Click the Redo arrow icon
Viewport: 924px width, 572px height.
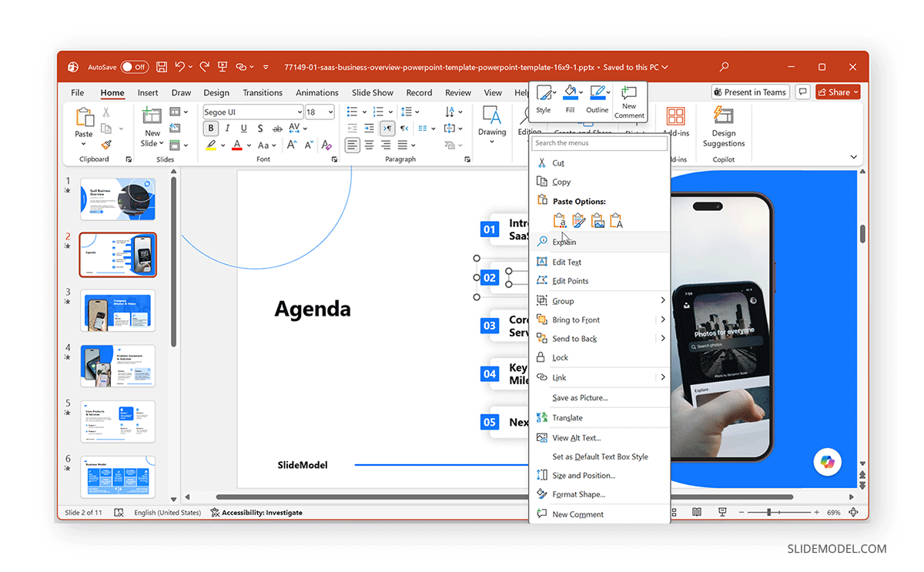[x=204, y=67]
